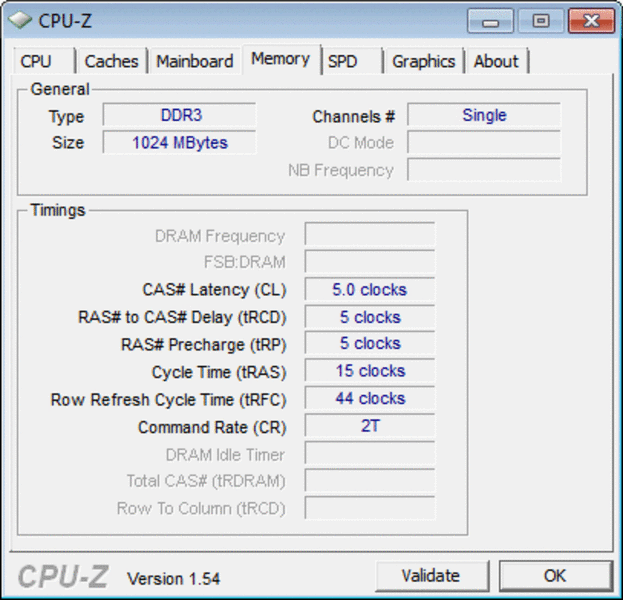Click the Channels # label

(x=354, y=116)
